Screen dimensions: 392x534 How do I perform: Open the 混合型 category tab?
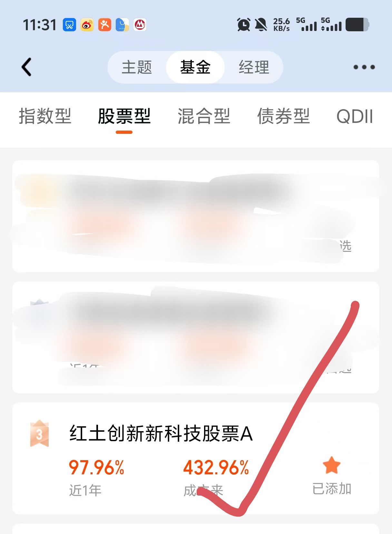click(x=204, y=116)
